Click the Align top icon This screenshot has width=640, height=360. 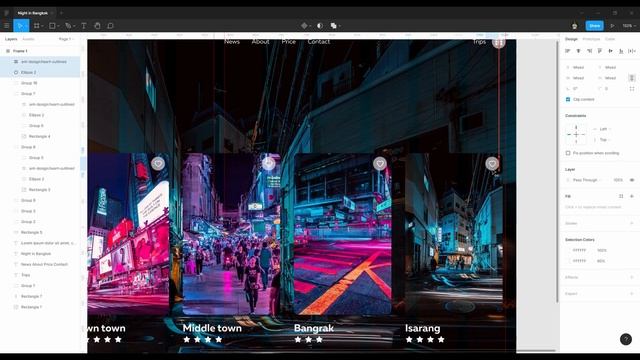[600, 51]
